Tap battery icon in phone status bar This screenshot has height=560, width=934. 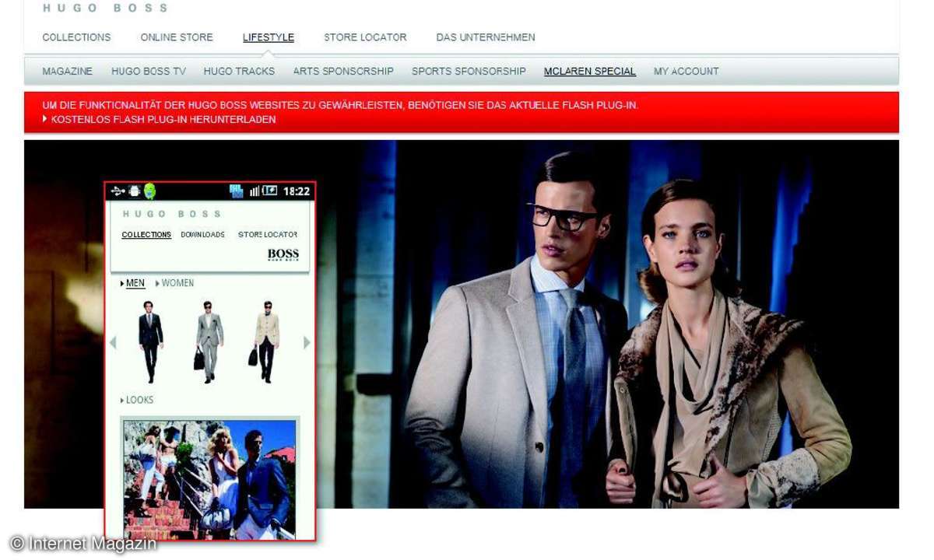click(x=269, y=191)
